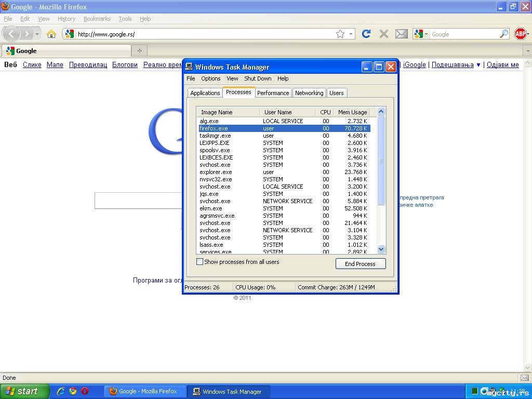Viewport: 532px width, 399px height.
Task: Enable Show processes from all users
Action: click(199, 262)
